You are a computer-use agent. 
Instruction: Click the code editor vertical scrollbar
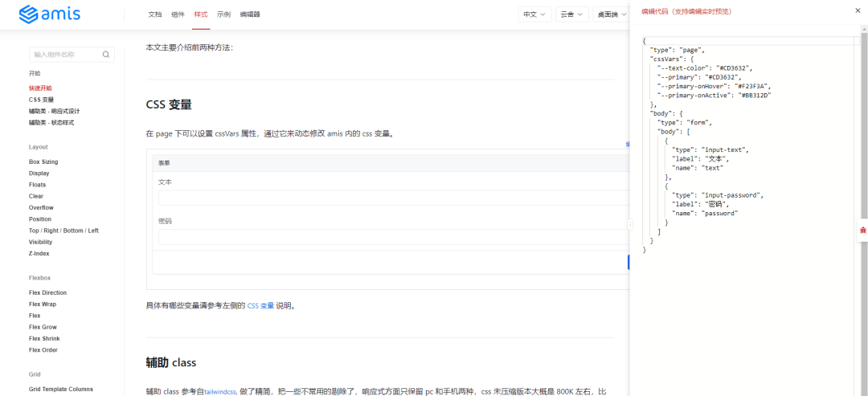pyautogui.click(x=864, y=129)
